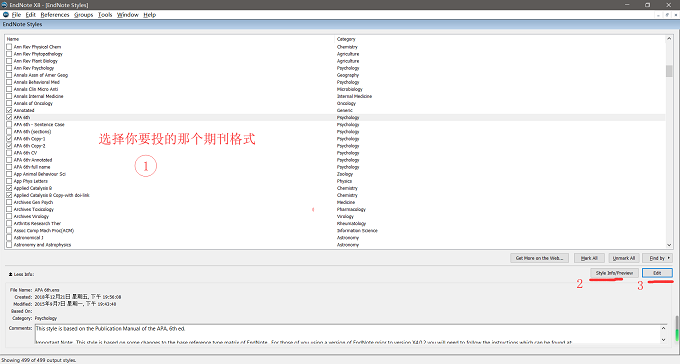Open the File menu
This screenshot has height=364, width=680.
(x=16, y=15)
